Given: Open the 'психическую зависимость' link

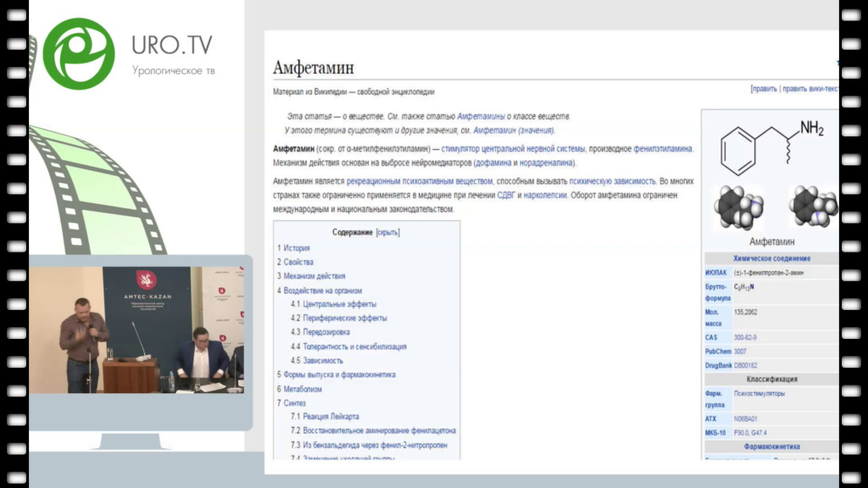Looking at the screenshot, I should (612, 180).
